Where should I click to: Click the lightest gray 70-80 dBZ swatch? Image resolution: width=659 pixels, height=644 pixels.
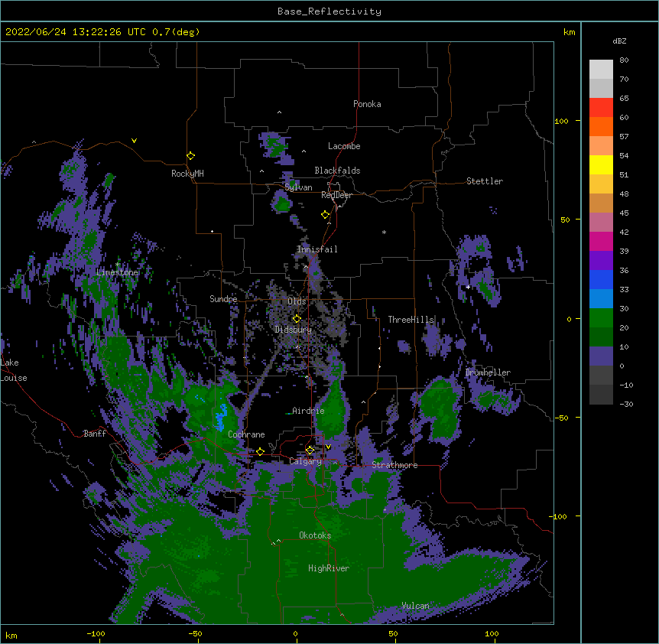(601, 70)
